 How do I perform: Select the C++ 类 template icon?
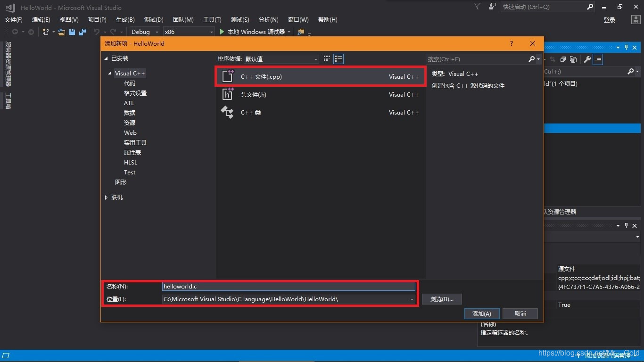click(x=228, y=112)
